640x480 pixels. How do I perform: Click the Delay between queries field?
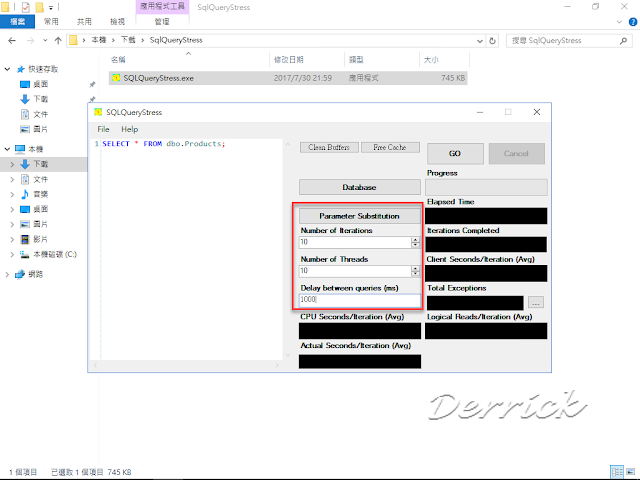point(360,300)
